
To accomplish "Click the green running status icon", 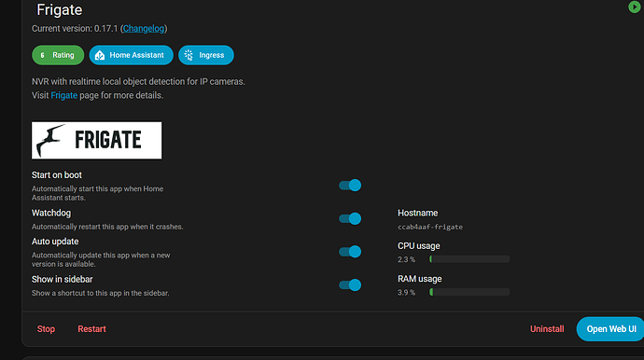I will [634, 7].
